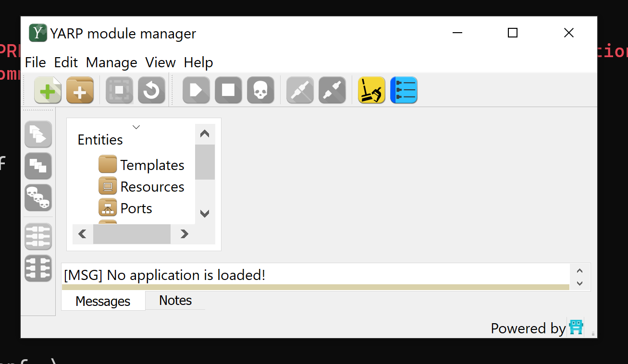Click the Messages tab
Viewport: 628px width, 364px height.
(102, 301)
